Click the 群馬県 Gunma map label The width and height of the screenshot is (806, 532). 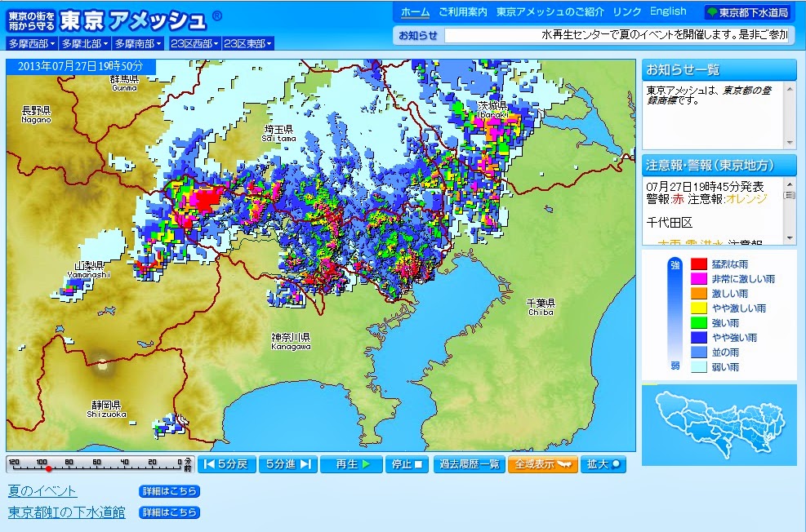coord(124,82)
